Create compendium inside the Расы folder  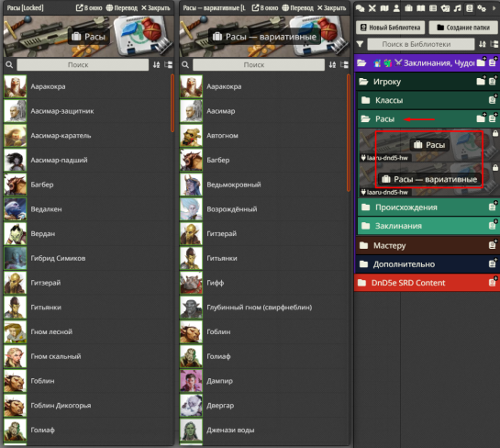pyautogui.click(x=493, y=118)
